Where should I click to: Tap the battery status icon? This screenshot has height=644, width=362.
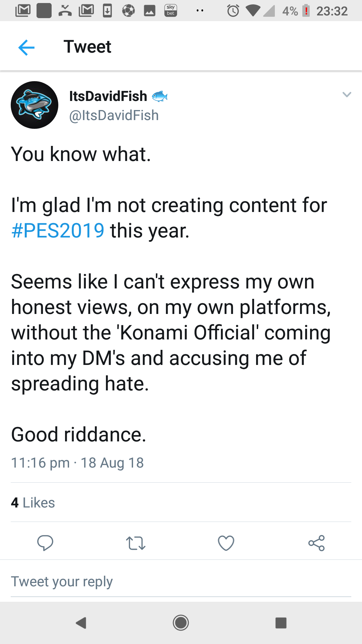tap(306, 11)
